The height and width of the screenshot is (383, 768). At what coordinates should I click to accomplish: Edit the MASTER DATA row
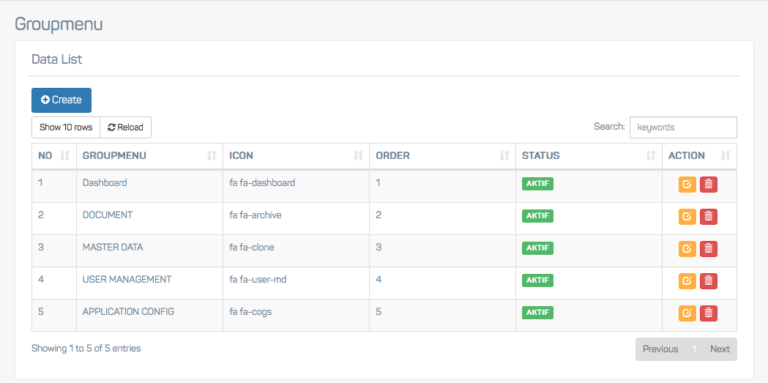(687, 249)
